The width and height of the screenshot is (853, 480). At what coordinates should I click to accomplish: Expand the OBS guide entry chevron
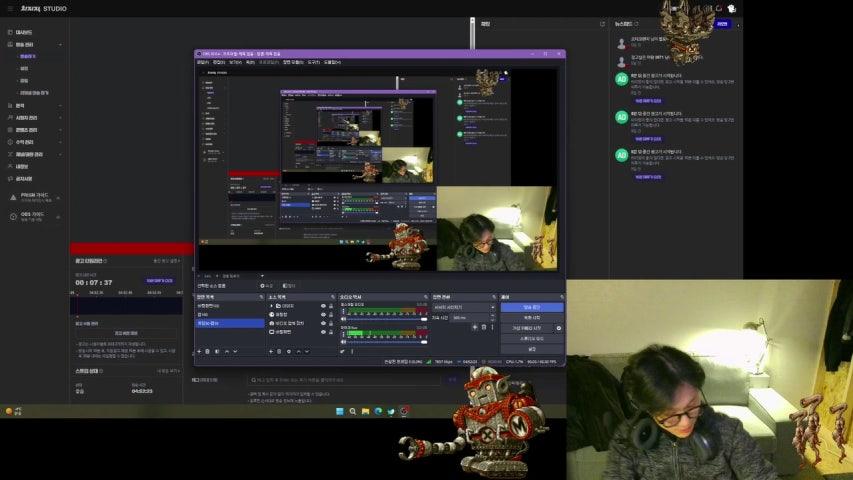pyautogui.click(x=58, y=217)
